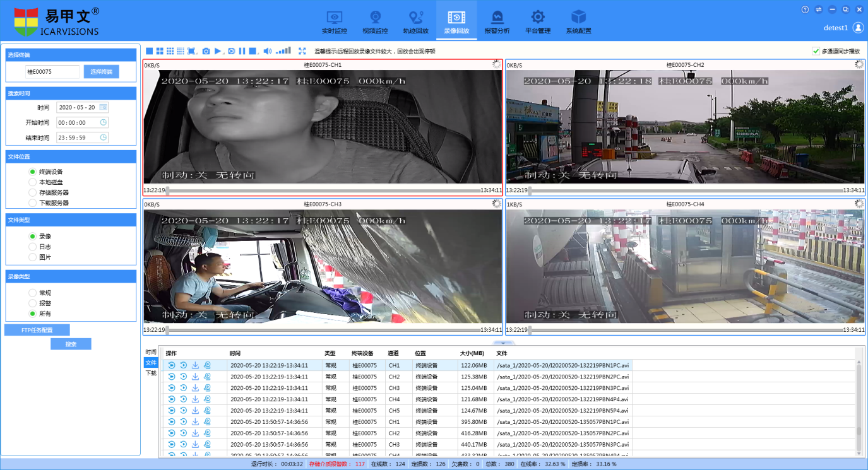Click the 搜索 button
Viewport: 868px width, 470px height.
coord(71,344)
